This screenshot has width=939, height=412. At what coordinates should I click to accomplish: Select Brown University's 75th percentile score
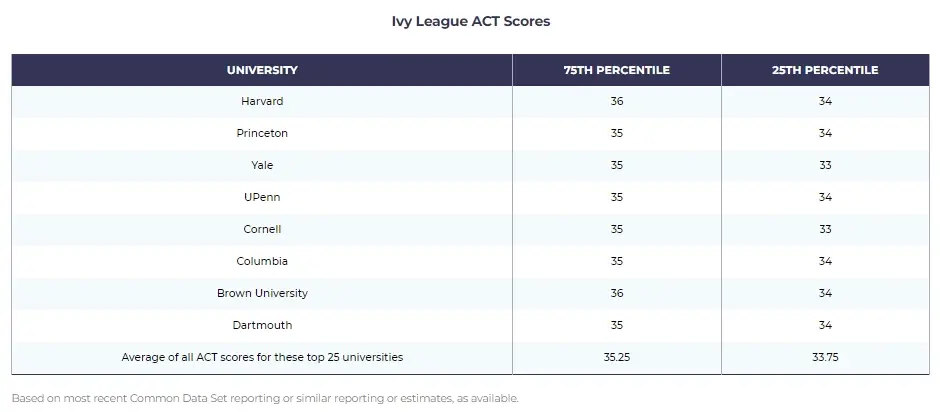[x=616, y=294]
